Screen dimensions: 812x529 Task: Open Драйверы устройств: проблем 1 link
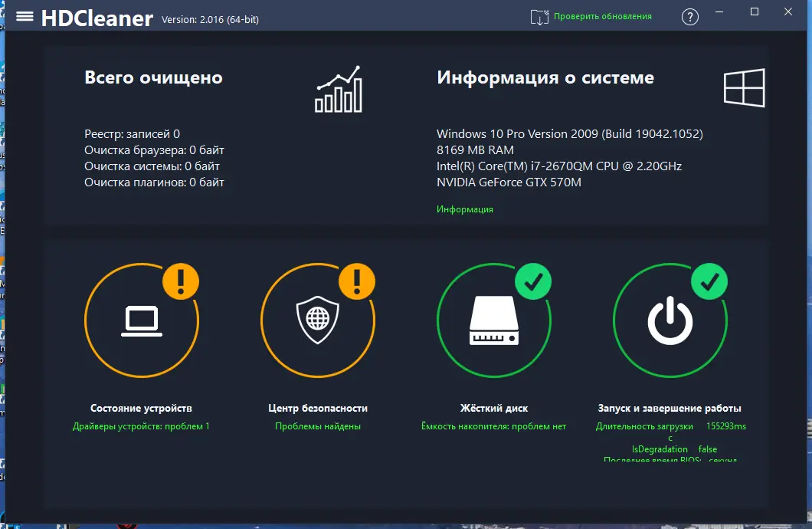click(x=141, y=426)
